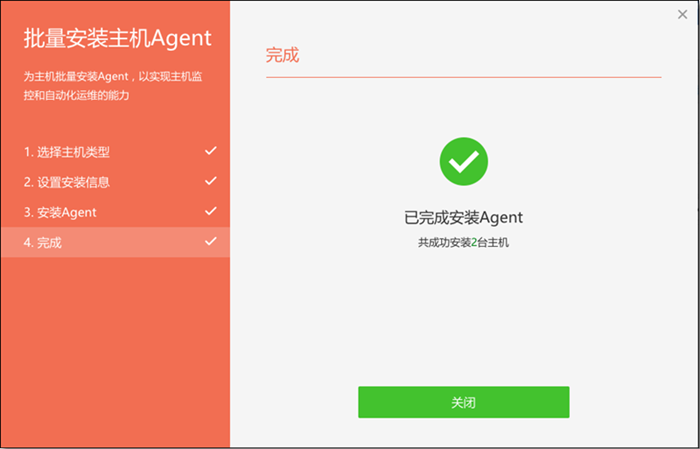700x449 pixels.
Task: Click the blank area above the 关闭 button
Action: [463, 317]
